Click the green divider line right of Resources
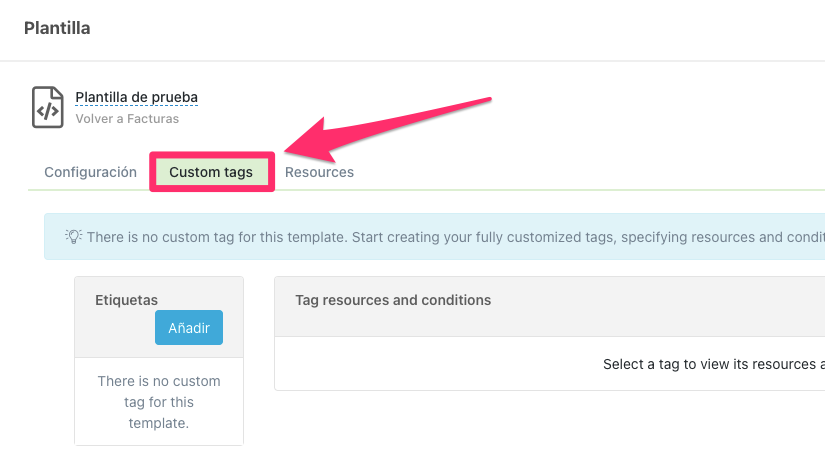Screen dimensions: 825x459 (600, 189)
